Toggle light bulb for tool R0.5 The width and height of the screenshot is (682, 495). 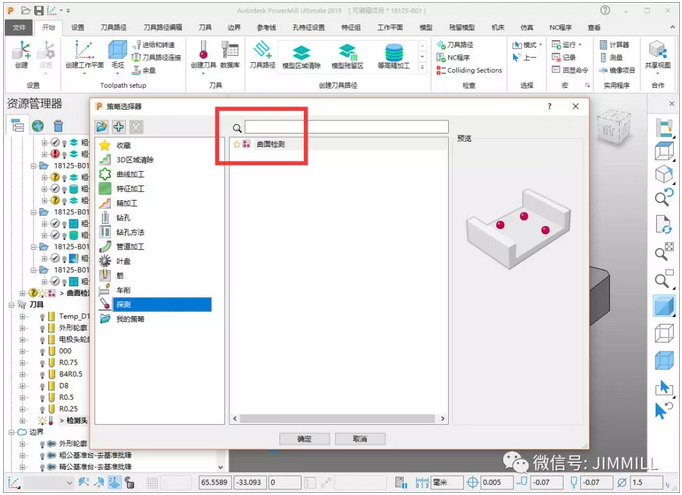(43, 398)
